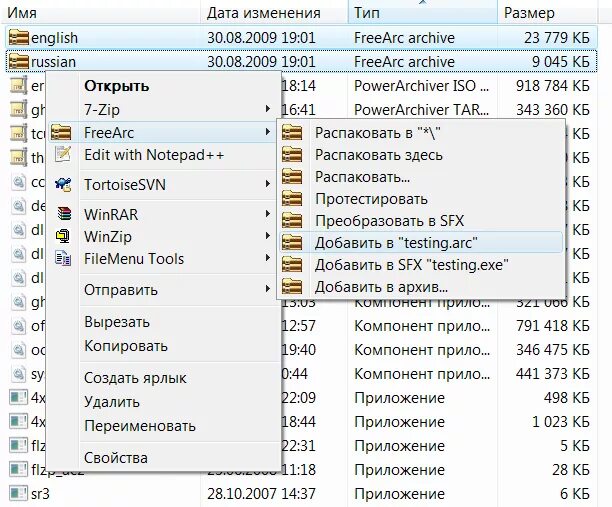Click the component icon in the 346 475 КБ row

18,350
